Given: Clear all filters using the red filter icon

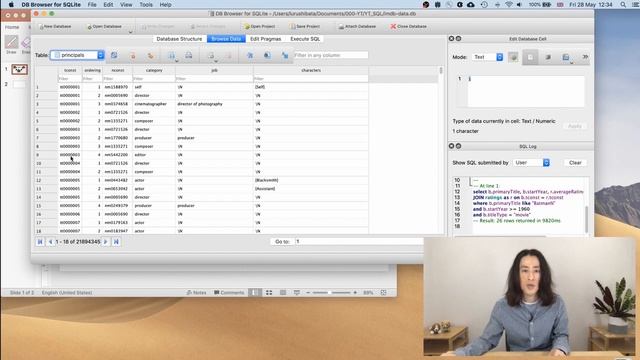Looking at the screenshot, I should tap(133, 56).
